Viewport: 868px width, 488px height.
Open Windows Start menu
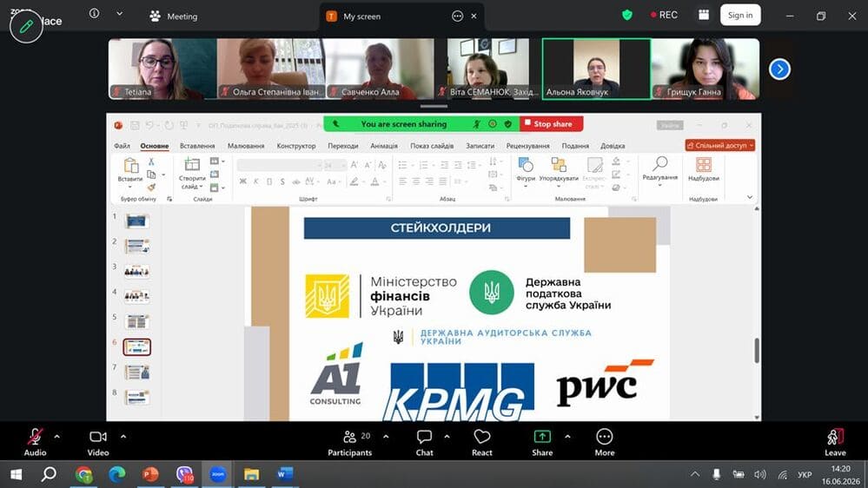coord(17,474)
